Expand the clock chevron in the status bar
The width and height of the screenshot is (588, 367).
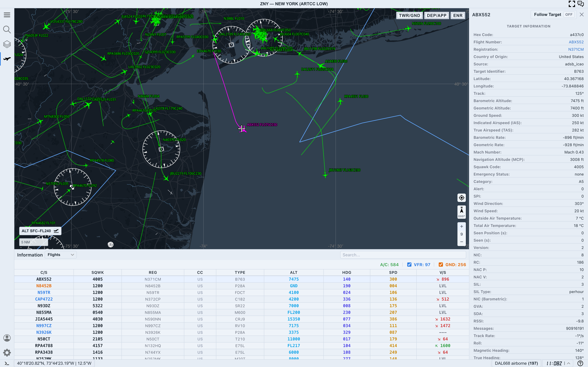568,363
